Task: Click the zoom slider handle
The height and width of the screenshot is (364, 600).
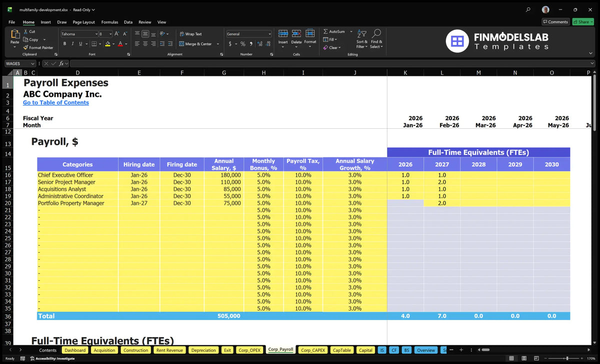Action: pos(566,359)
